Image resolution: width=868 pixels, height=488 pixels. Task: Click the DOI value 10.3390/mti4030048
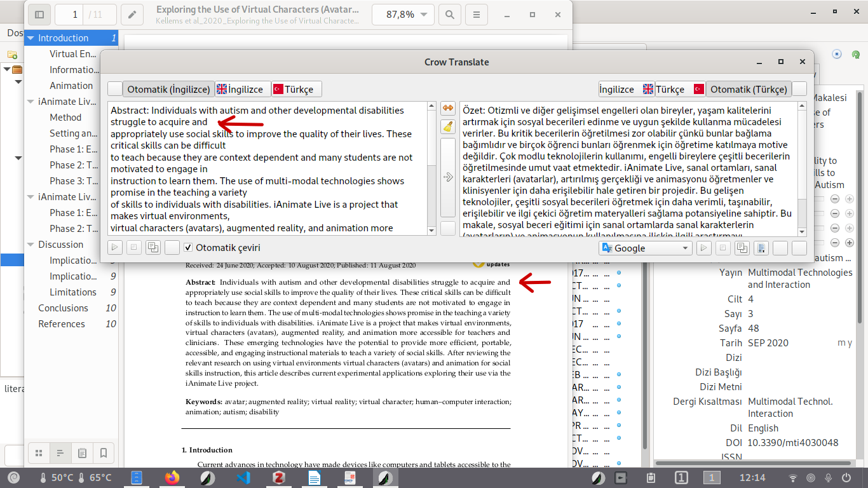pos(793,443)
